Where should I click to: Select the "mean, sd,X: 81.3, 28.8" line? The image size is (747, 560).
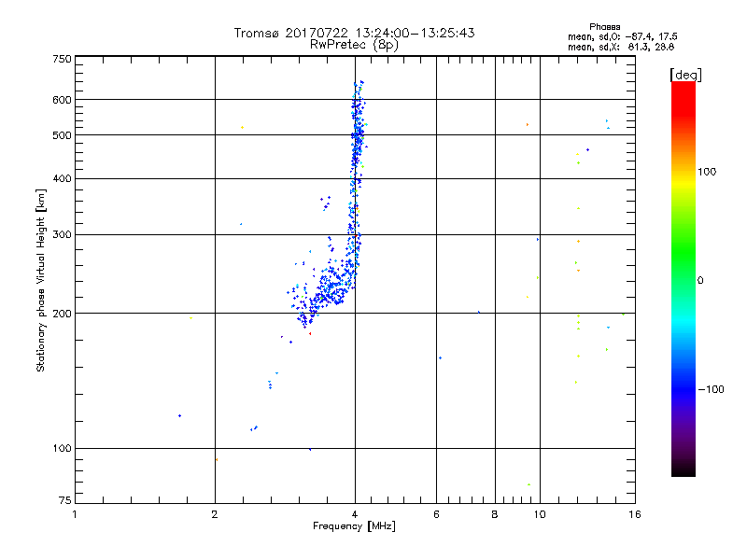621,47
